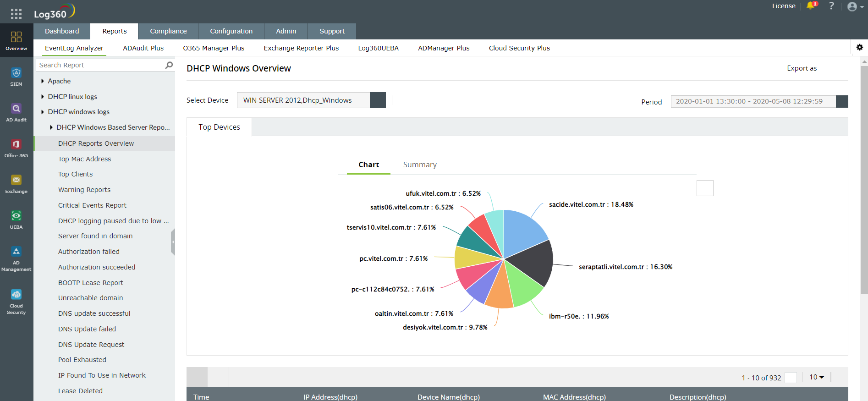Switch to the Configuration tab

click(x=231, y=31)
